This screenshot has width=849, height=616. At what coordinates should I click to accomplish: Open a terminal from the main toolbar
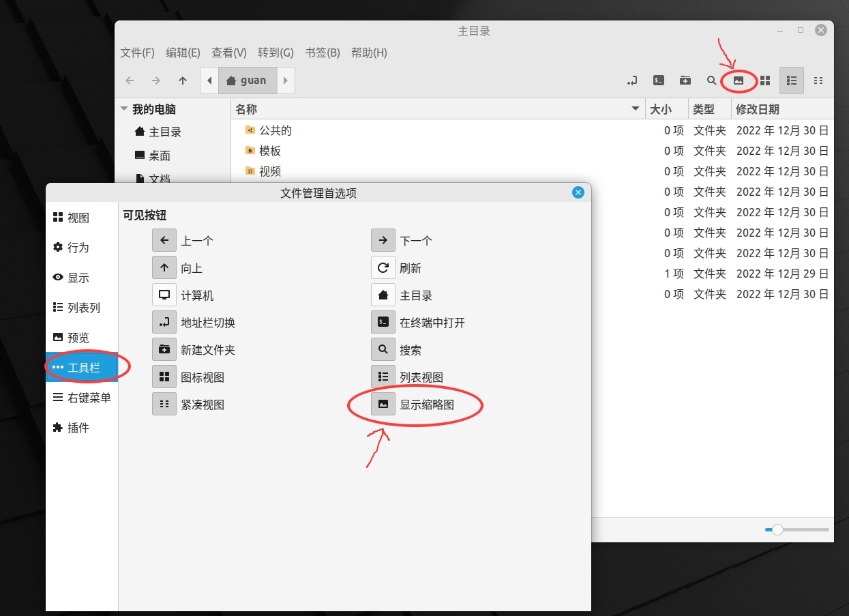[658, 80]
